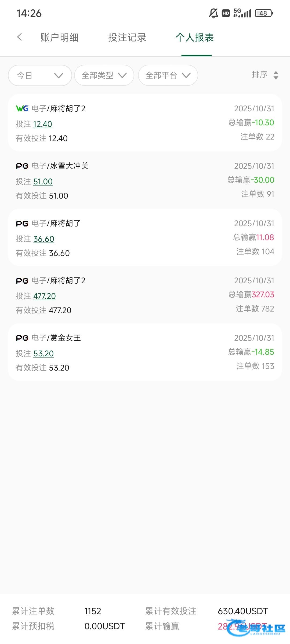Select the 个人报表 tab
The height and width of the screenshot is (644, 290).
(x=195, y=38)
